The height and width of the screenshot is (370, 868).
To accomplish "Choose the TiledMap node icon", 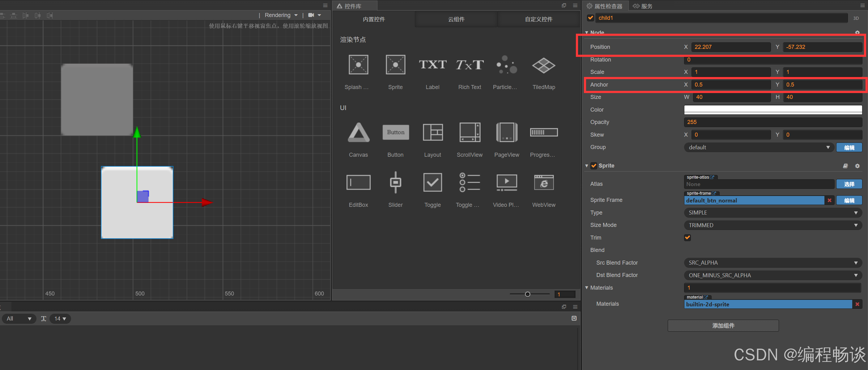I will tap(543, 65).
